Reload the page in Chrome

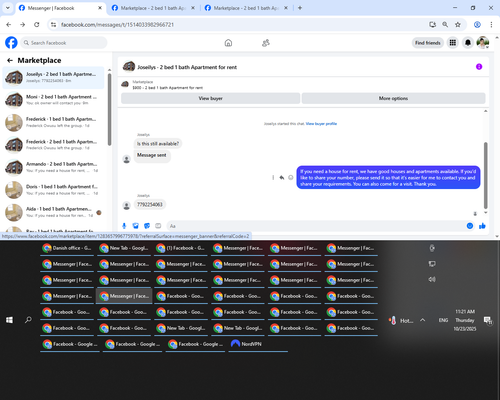pyautogui.click(x=37, y=25)
